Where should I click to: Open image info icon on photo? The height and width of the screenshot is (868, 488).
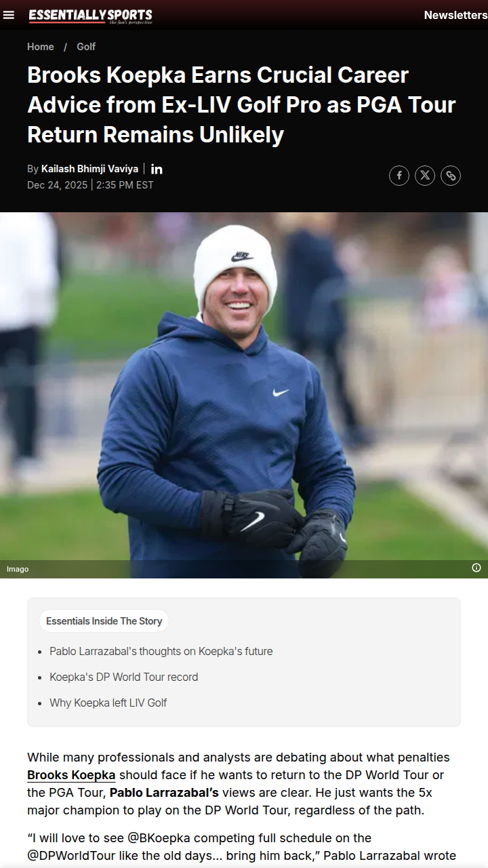click(x=476, y=568)
